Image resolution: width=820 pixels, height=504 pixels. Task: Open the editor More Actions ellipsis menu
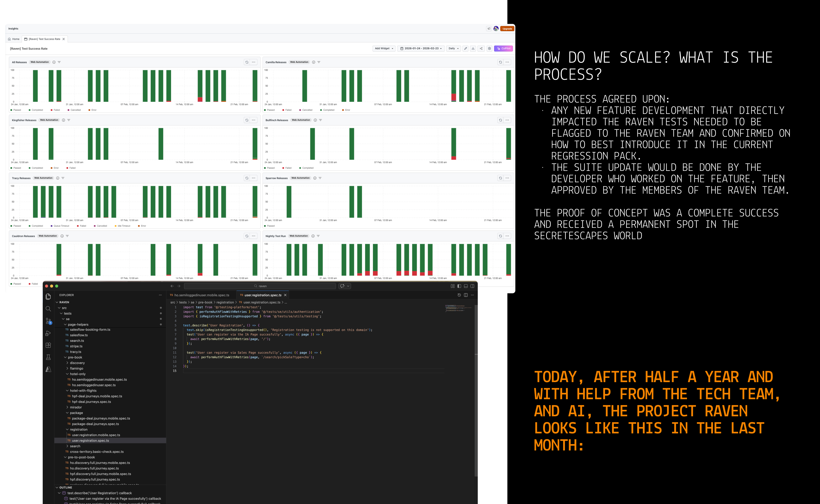point(472,295)
